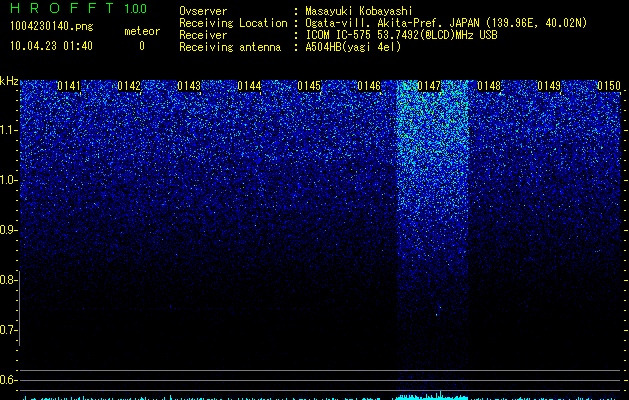629x400 pixels.
Task: Click the 0146 time marker
Action: coord(369,86)
